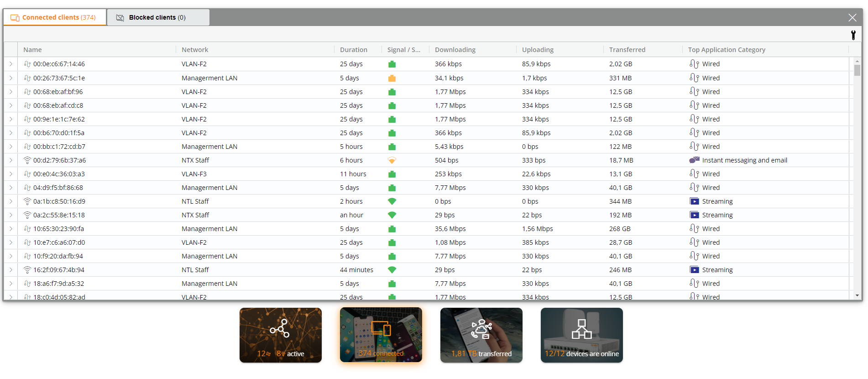868x379 pixels.
Task: Open the devices are online tile
Action: click(582, 335)
